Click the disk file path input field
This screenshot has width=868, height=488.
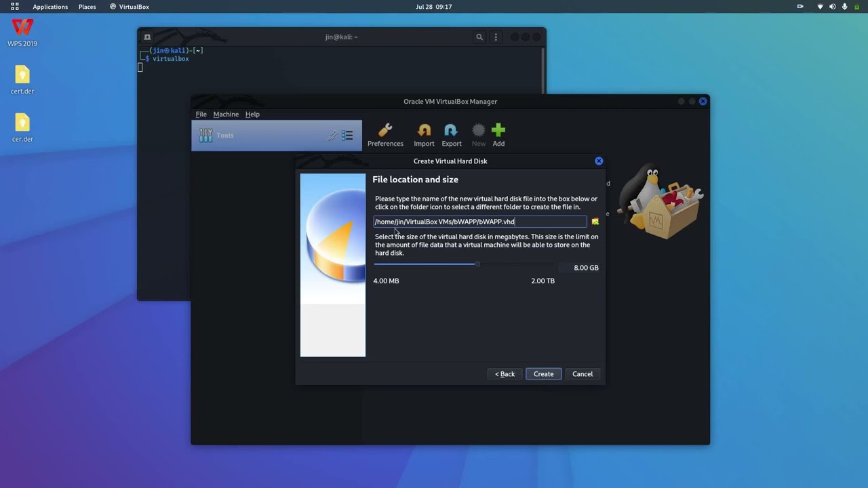point(480,222)
